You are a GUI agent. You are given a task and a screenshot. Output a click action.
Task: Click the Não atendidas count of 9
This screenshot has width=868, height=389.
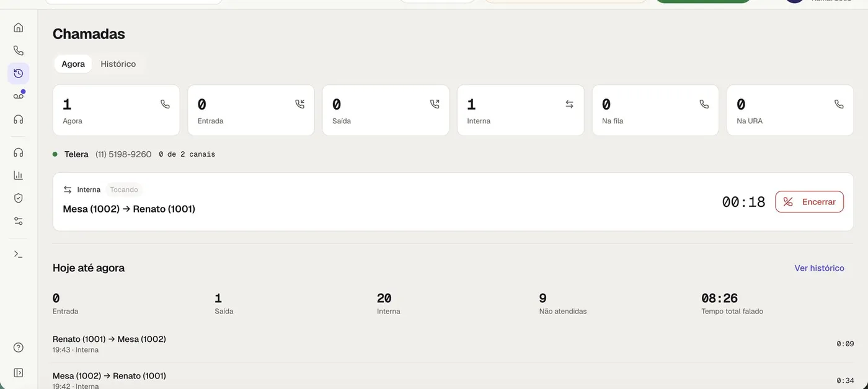[x=543, y=299]
